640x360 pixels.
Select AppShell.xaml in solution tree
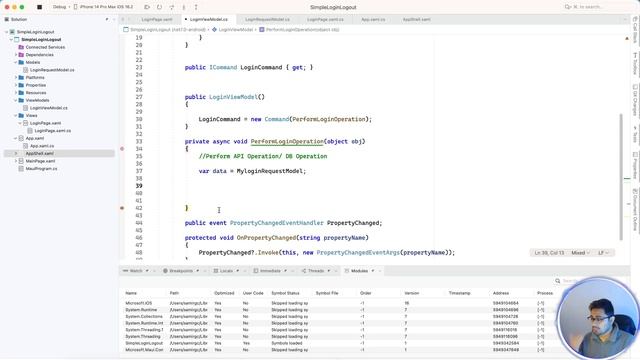(x=39, y=153)
